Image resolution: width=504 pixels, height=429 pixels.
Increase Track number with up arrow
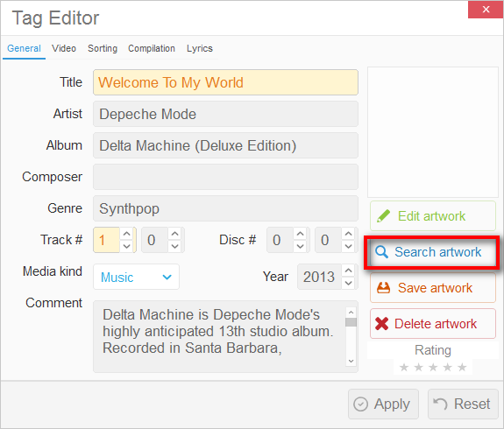126,234
